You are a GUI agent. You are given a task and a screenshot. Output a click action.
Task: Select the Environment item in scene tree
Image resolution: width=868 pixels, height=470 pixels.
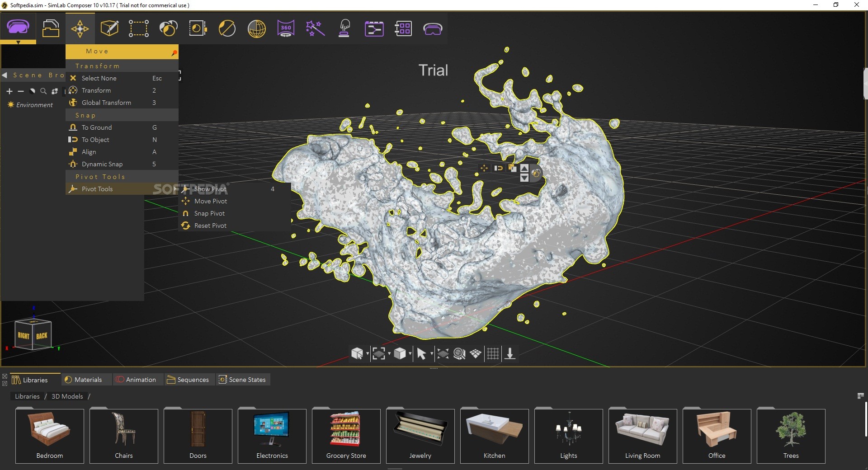tap(34, 105)
